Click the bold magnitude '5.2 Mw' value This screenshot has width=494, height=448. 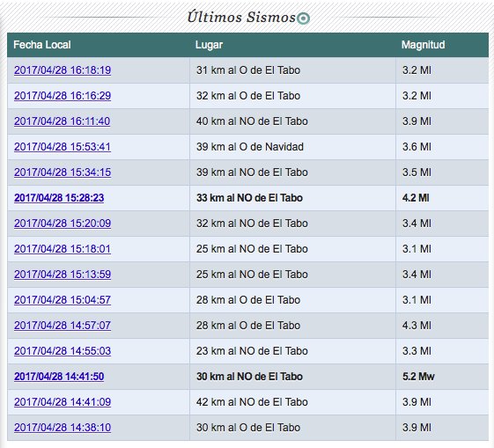(x=418, y=376)
